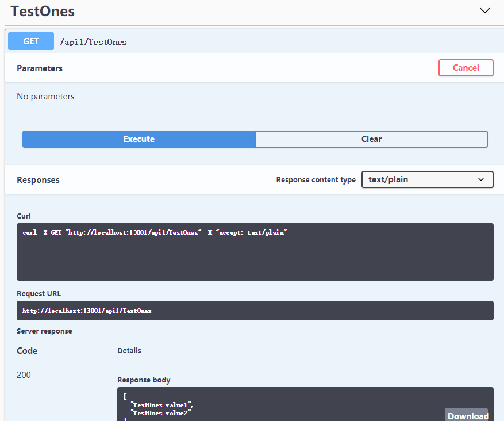Click the TestOnes section heading
The height and width of the screenshot is (421, 504).
tap(43, 12)
